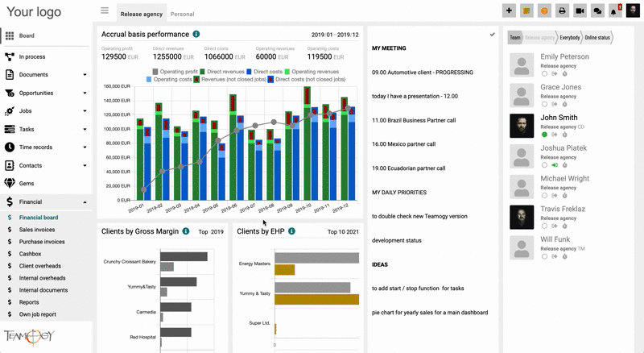Open Sales invoices in Financial menu
The height and width of the screenshot is (353, 644).
click(37, 230)
